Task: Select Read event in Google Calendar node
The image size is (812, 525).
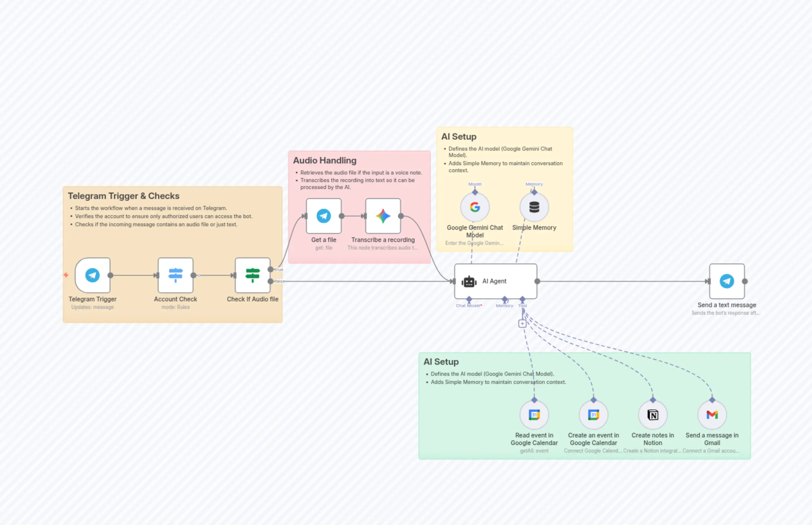Action: [534, 415]
